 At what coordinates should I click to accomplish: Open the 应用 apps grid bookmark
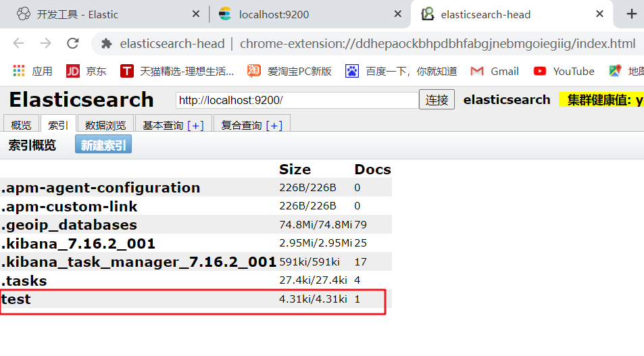(33, 71)
